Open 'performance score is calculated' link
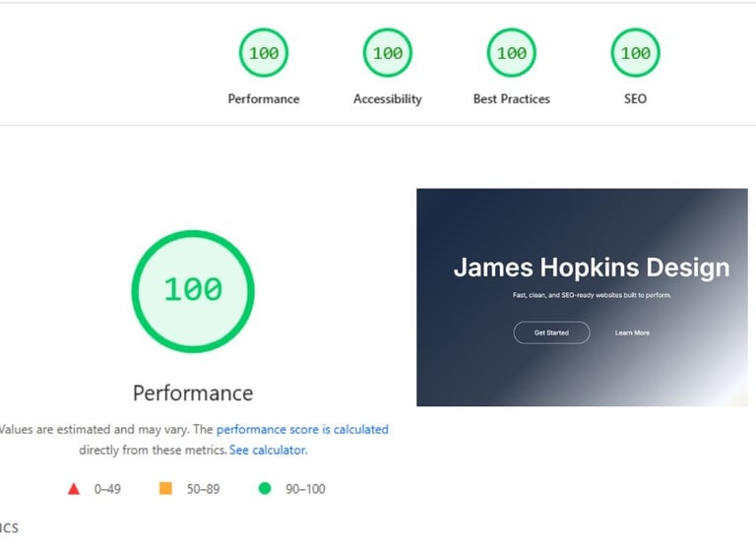 tap(302, 429)
